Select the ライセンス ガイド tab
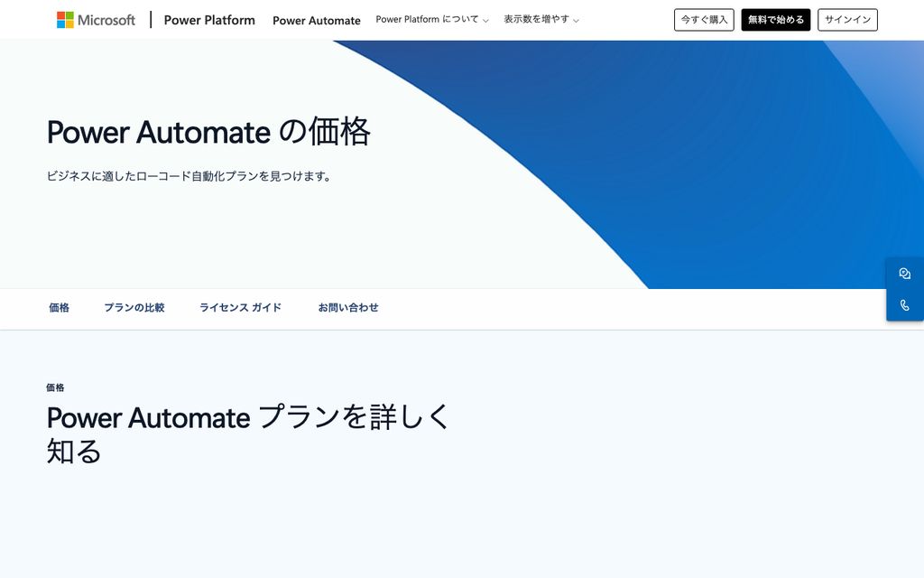 [240, 307]
